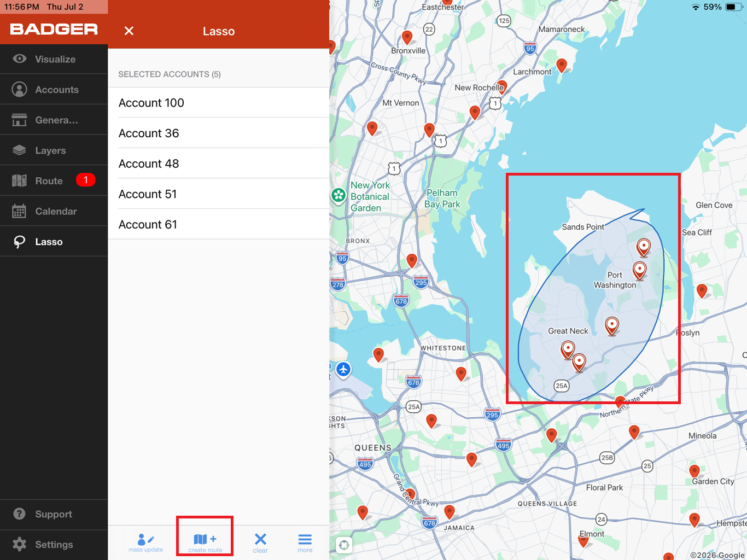Open the Visualize section

coord(54,59)
